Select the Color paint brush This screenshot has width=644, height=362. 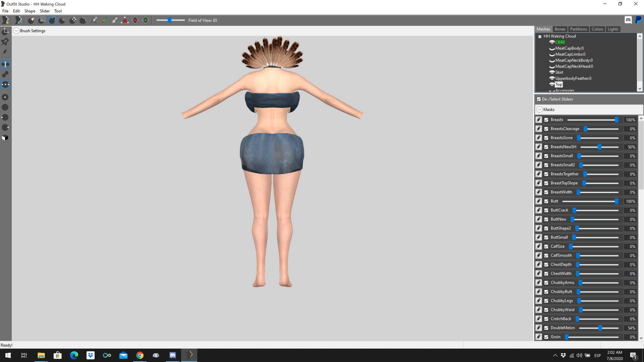104,20
